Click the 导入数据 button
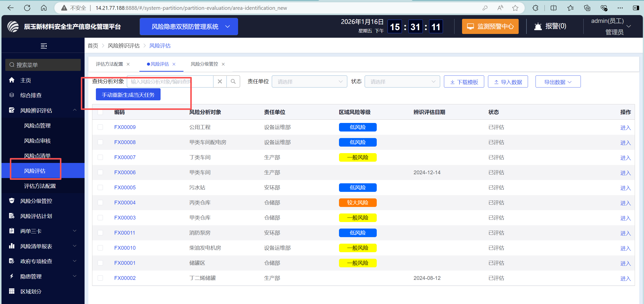This screenshot has width=644, height=304. 508,82
